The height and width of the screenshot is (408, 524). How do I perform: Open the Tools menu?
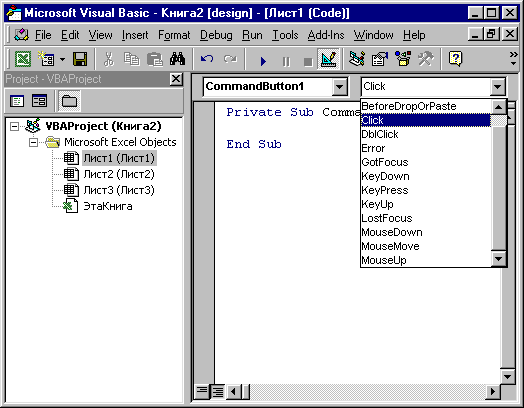tap(285, 35)
